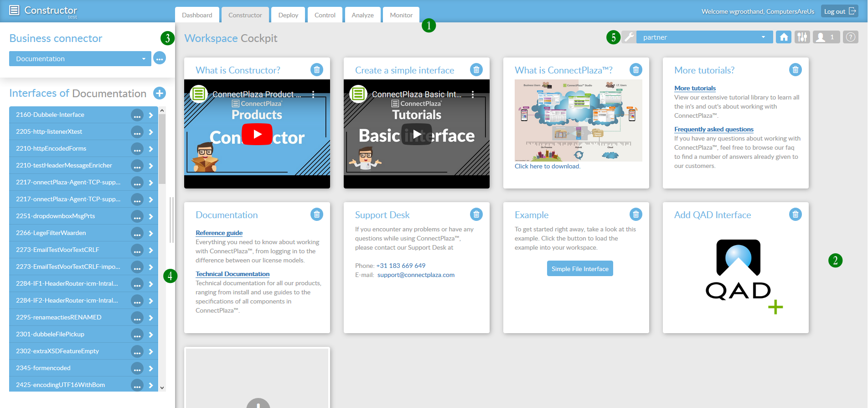Click the Simple File Interface button
Image resolution: width=868 pixels, height=408 pixels.
click(579, 269)
